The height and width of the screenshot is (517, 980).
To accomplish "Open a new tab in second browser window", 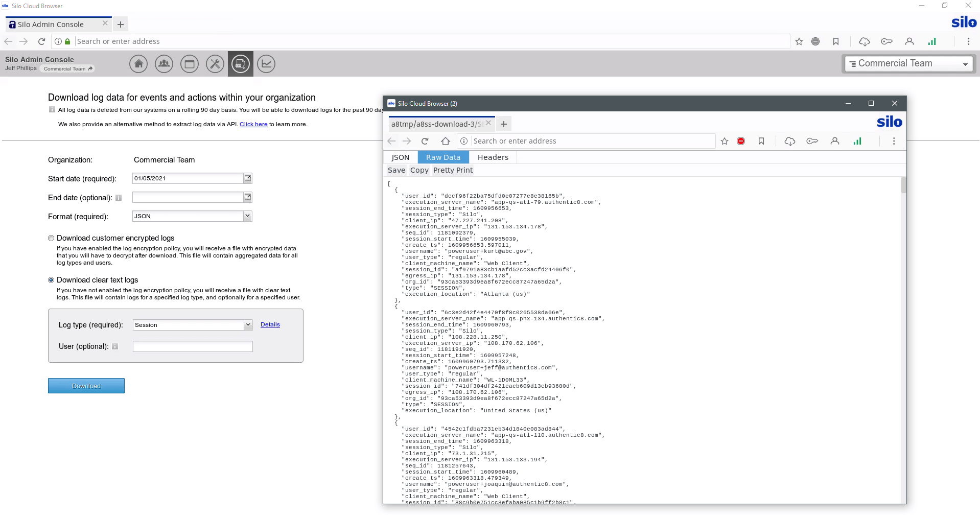I will click(x=504, y=124).
